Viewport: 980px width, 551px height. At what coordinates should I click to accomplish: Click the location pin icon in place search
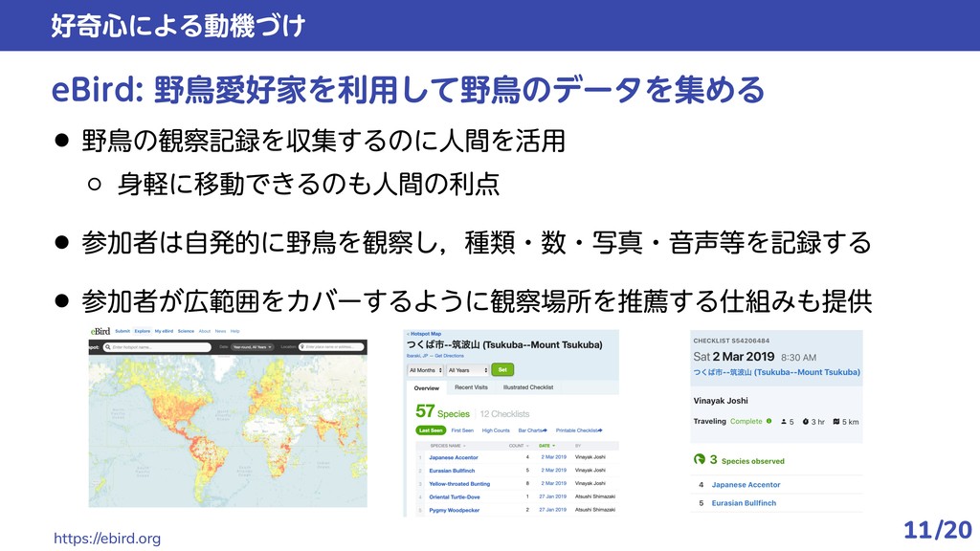point(302,346)
